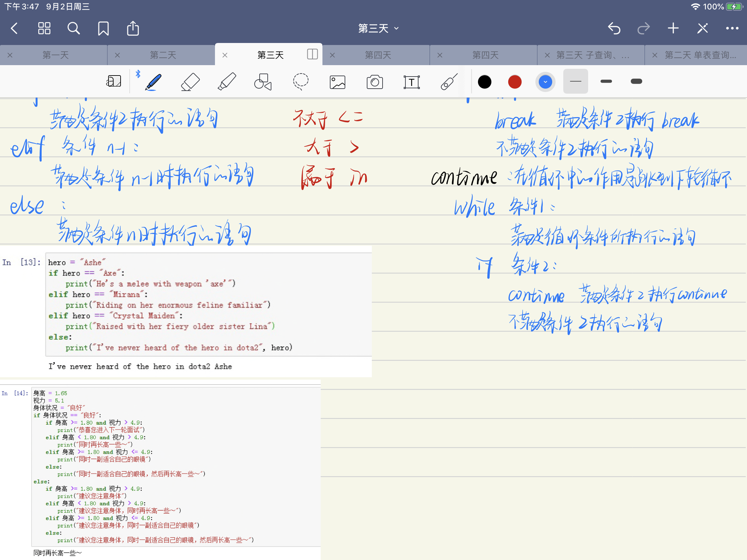Enable the Laser pointer tool

tap(449, 82)
